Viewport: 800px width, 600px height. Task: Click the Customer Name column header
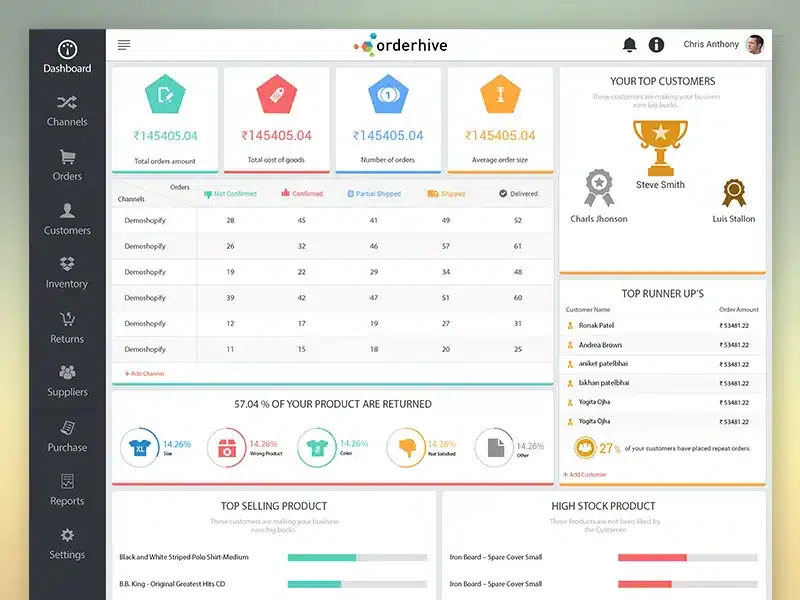click(588, 310)
